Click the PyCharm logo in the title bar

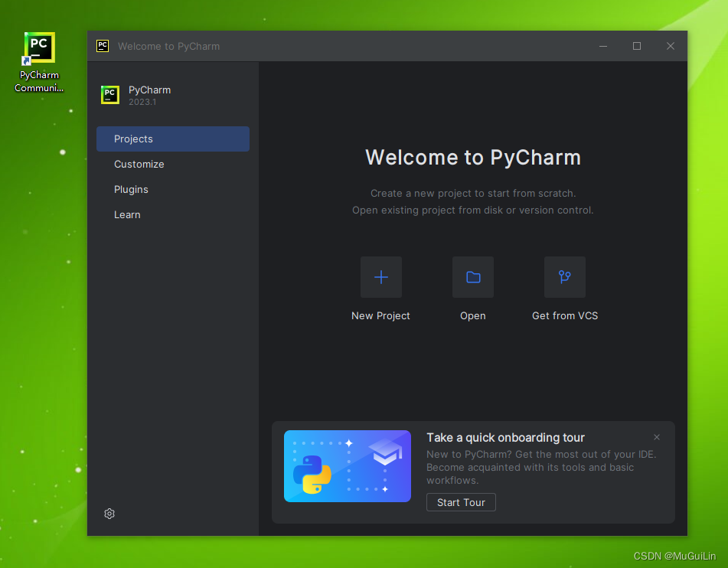[103, 46]
